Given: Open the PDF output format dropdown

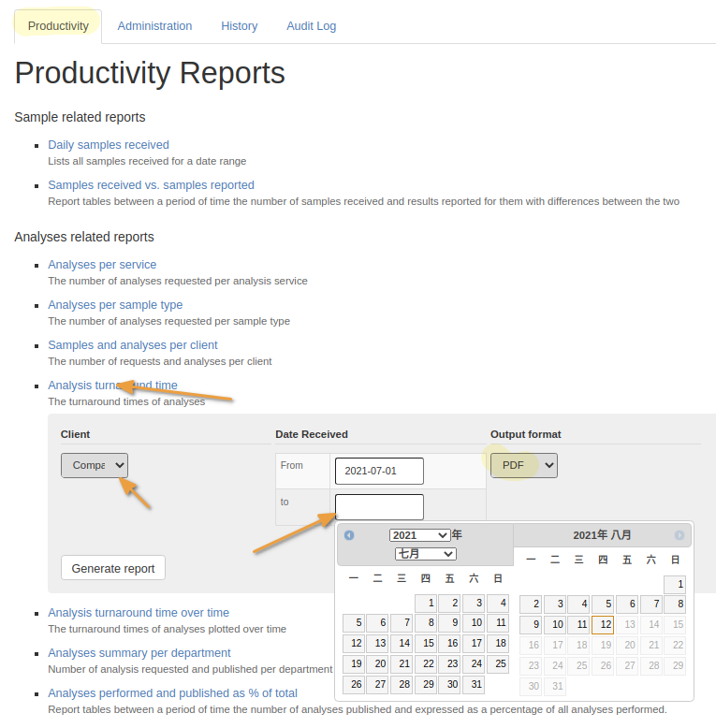Looking at the screenshot, I should [x=523, y=465].
